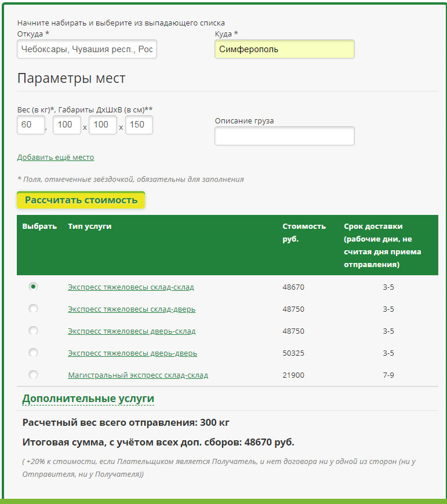Click the Куда field containing Симферополь
The height and width of the screenshot is (504, 447).
pyautogui.click(x=284, y=49)
